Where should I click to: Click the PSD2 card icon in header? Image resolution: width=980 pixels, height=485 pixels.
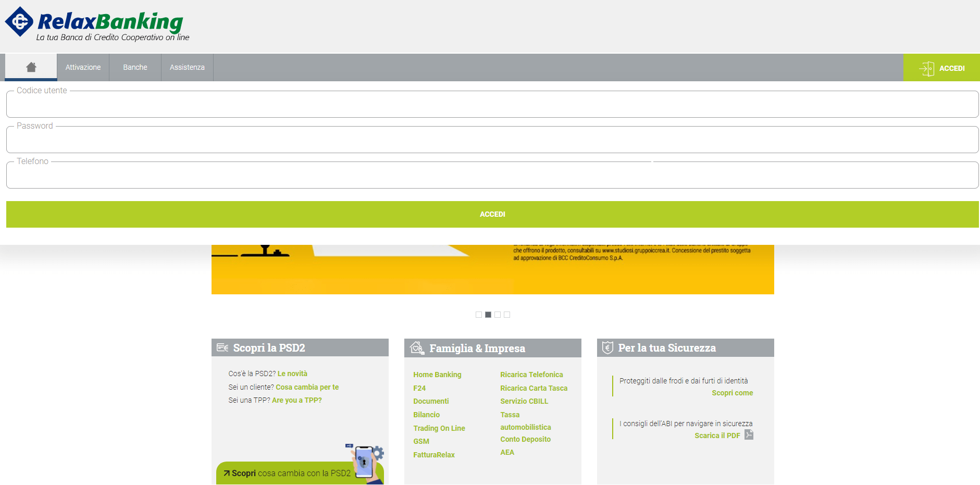click(222, 347)
